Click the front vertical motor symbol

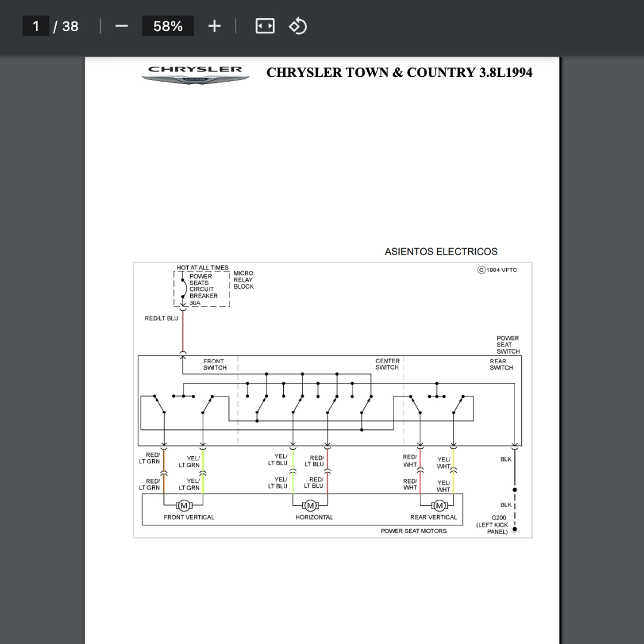pyautogui.click(x=184, y=505)
